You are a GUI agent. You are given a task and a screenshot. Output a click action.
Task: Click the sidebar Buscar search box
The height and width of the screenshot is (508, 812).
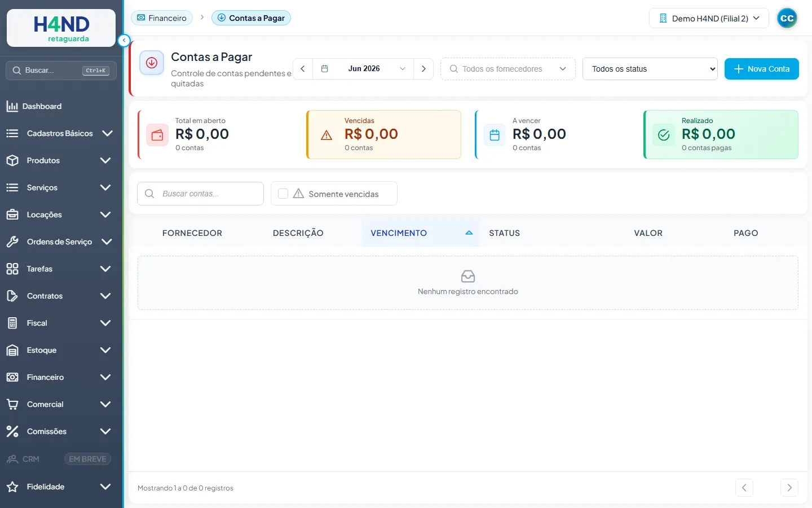tap(61, 71)
